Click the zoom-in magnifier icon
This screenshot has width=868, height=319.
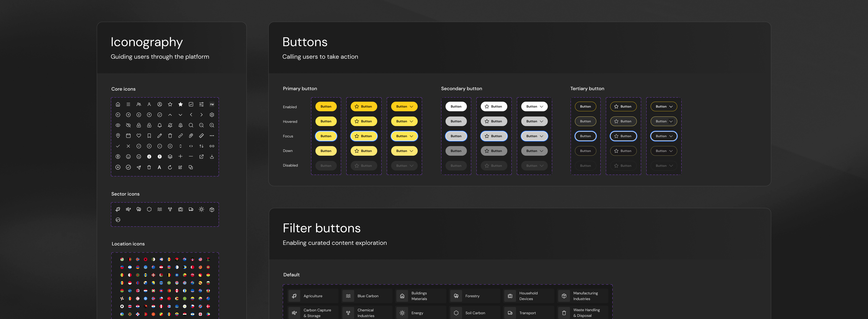click(x=212, y=125)
